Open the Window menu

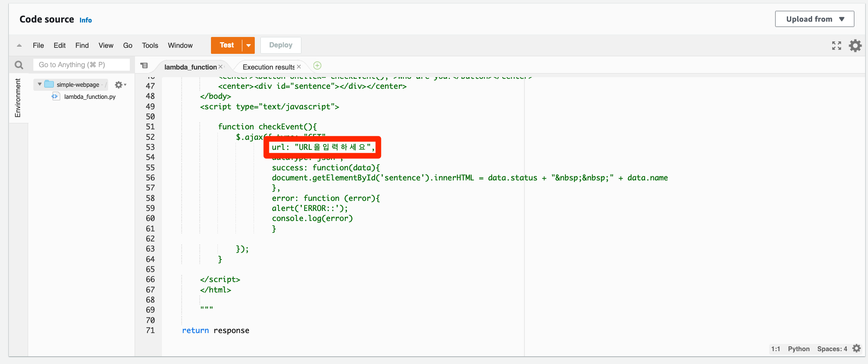click(x=180, y=45)
